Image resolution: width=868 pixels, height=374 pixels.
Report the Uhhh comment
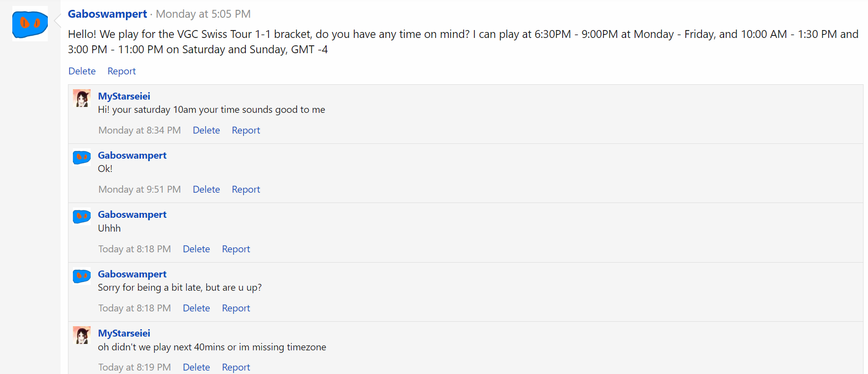pos(236,249)
